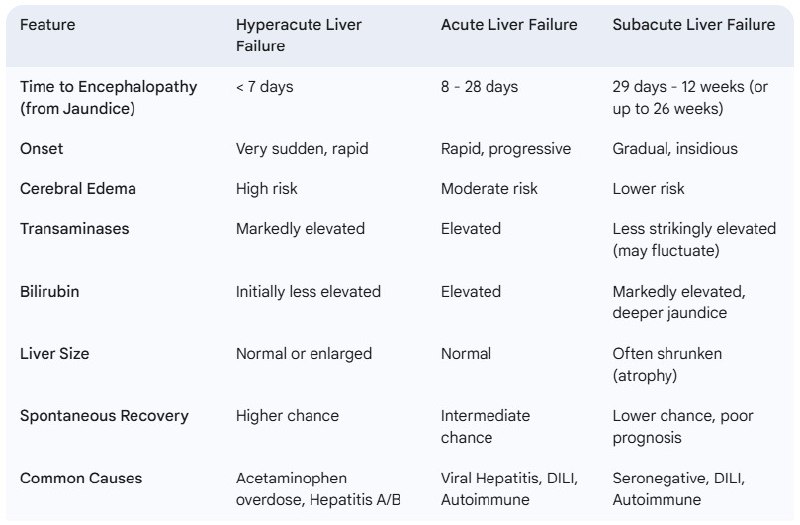800x525 pixels.
Task: Click the Subacute Liver Failure column header
Action: [693, 24]
